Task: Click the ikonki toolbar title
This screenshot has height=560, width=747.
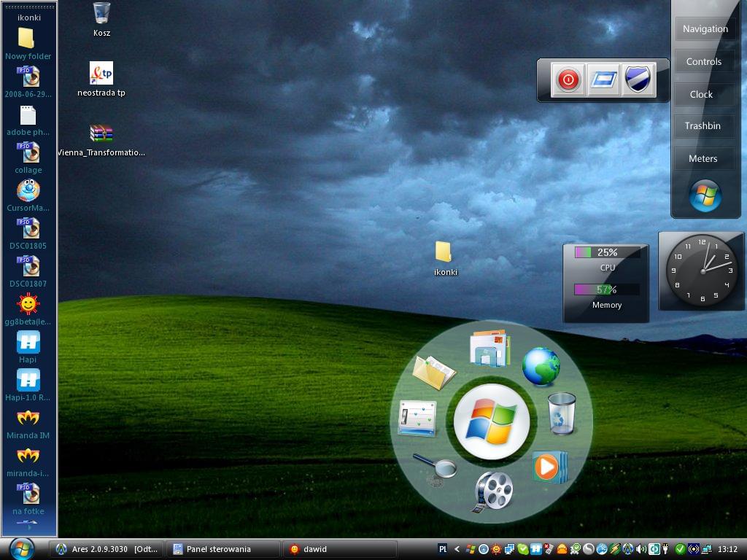Action: pyautogui.click(x=29, y=17)
